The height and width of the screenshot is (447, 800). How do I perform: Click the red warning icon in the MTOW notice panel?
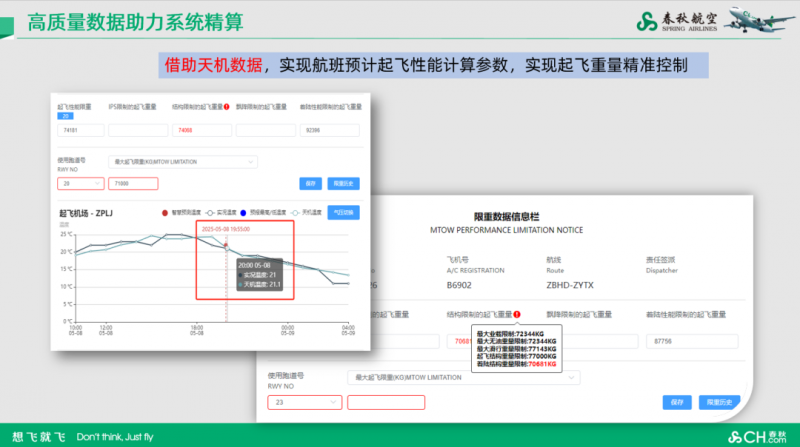click(x=517, y=314)
